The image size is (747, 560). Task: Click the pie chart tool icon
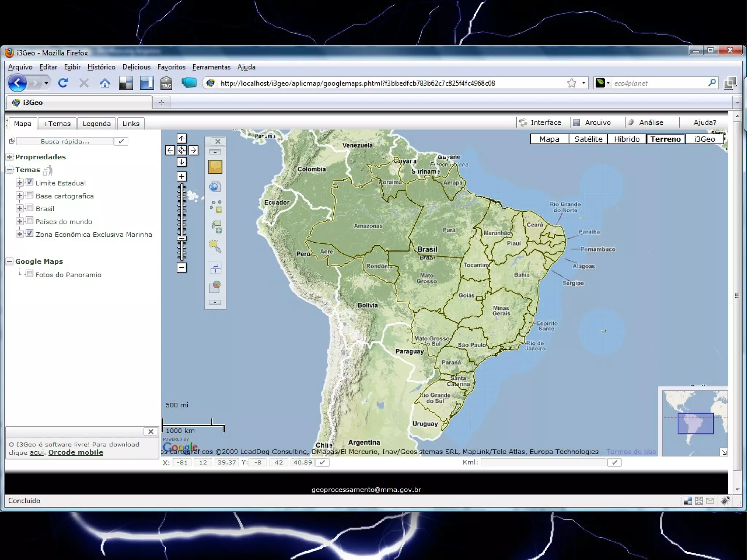tap(215, 287)
